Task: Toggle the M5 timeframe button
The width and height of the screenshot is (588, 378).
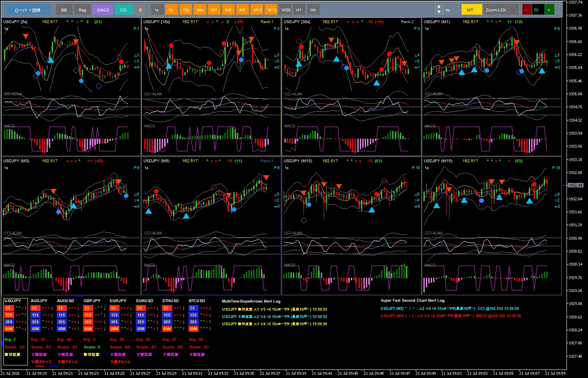Action: 242,10
